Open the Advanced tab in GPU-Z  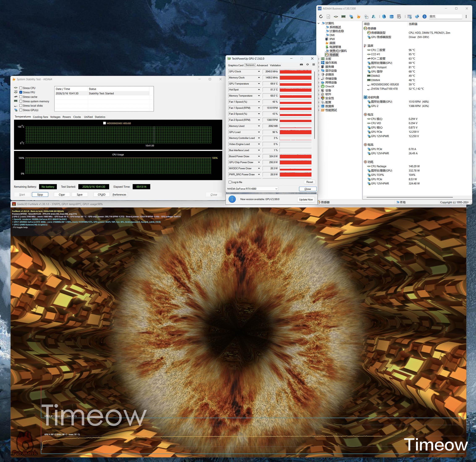click(x=262, y=65)
